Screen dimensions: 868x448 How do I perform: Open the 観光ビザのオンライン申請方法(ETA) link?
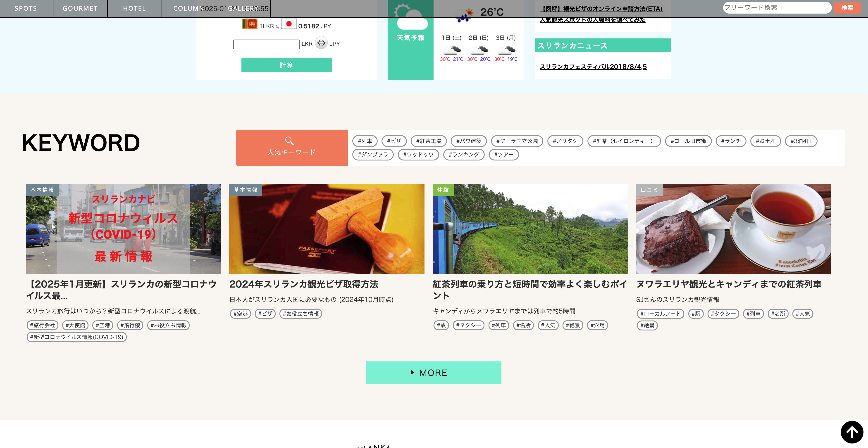(601, 9)
